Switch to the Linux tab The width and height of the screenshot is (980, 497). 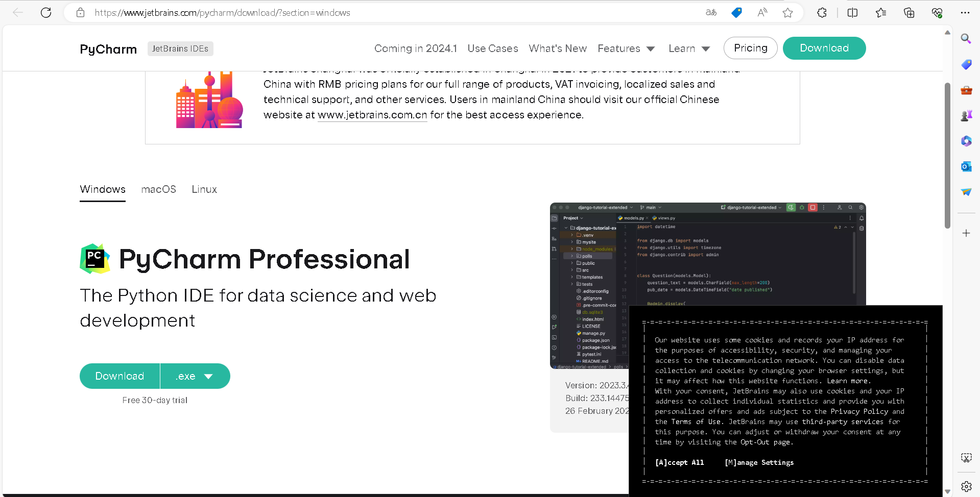click(x=204, y=189)
